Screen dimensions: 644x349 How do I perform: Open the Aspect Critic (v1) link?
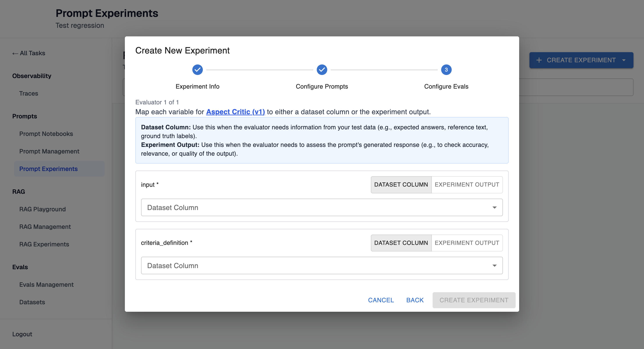point(235,112)
